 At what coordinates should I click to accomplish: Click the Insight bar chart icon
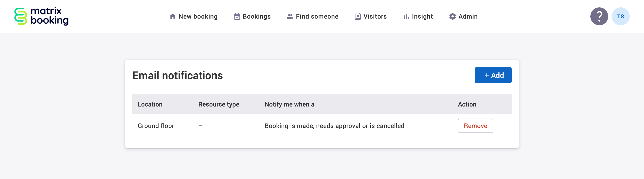[406, 16]
